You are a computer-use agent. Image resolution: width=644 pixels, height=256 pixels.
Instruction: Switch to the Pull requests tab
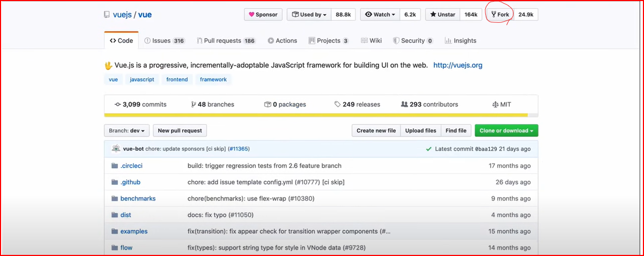click(x=226, y=41)
